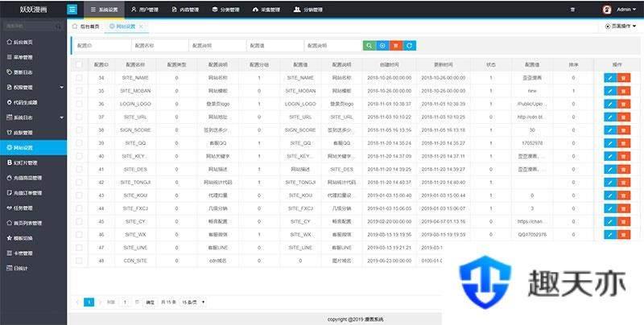This screenshot has width=644, height=325.
Task: Focus the page jump number input
Action: [125, 302]
